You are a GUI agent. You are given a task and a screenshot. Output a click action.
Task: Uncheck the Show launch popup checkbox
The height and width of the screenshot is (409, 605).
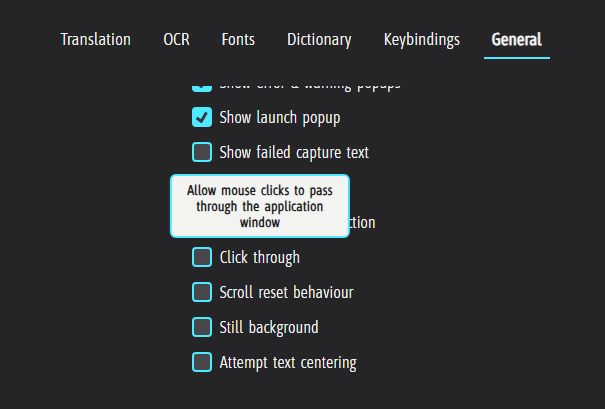pos(202,118)
